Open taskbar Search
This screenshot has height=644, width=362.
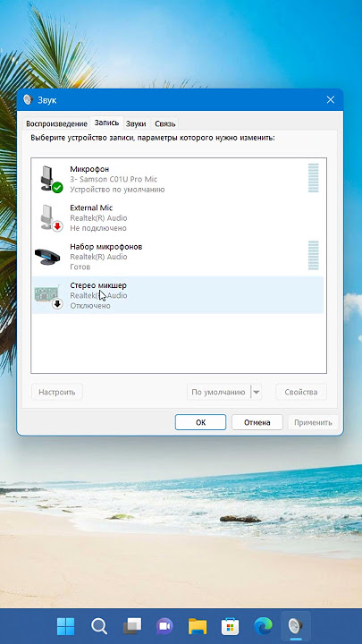coord(99,626)
